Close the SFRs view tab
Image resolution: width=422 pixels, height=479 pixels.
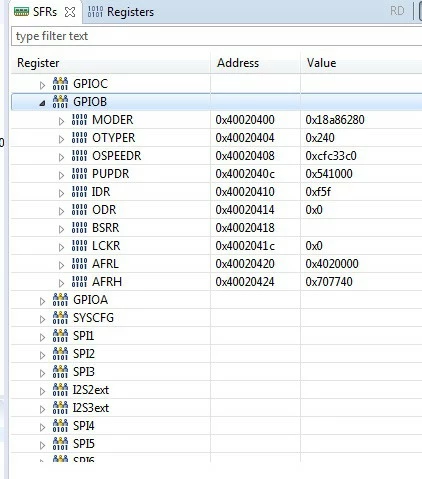pos(70,12)
